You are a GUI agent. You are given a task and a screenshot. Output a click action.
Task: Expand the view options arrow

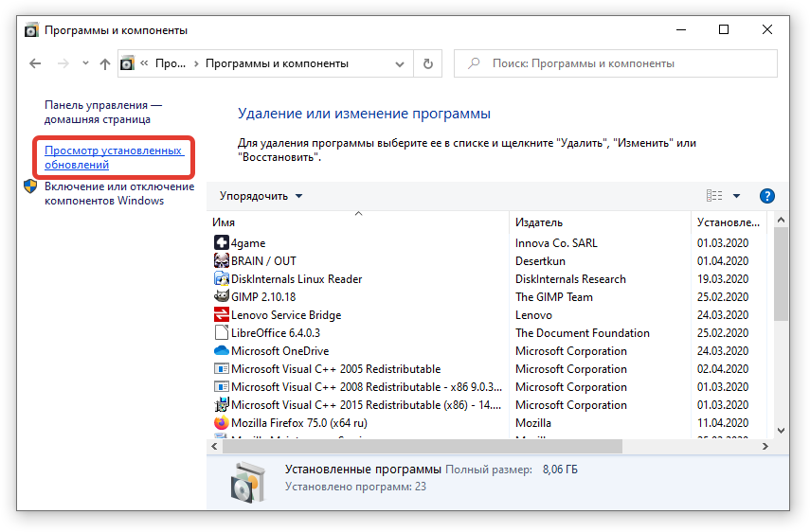tap(737, 196)
